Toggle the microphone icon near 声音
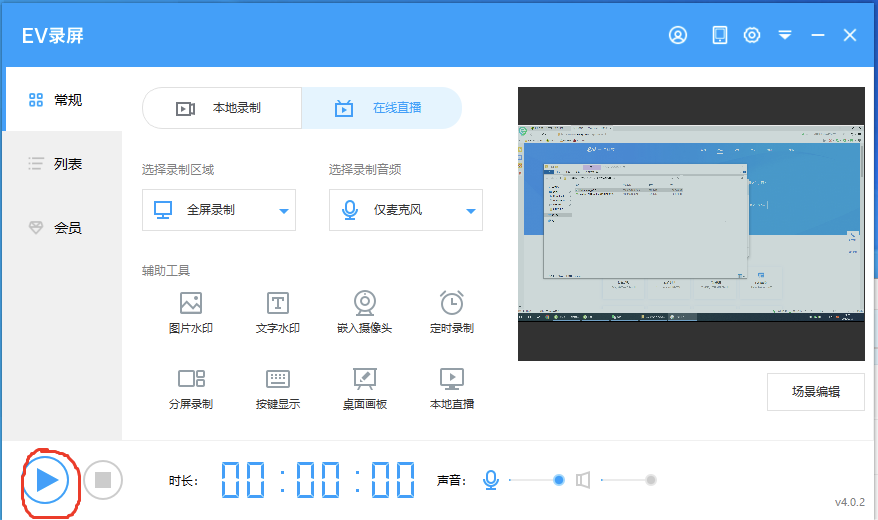This screenshot has height=520, width=878. point(491,480)
